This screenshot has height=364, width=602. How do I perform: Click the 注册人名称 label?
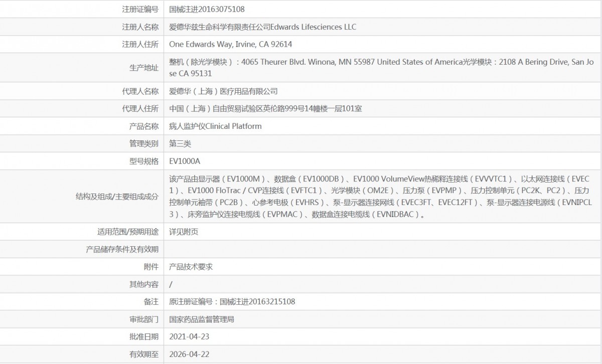coord(140,27)
